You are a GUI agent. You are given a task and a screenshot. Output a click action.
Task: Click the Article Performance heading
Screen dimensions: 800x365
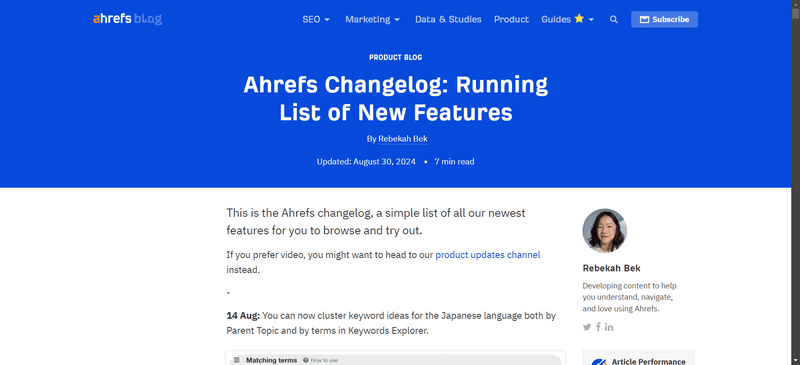coord(648,361)
